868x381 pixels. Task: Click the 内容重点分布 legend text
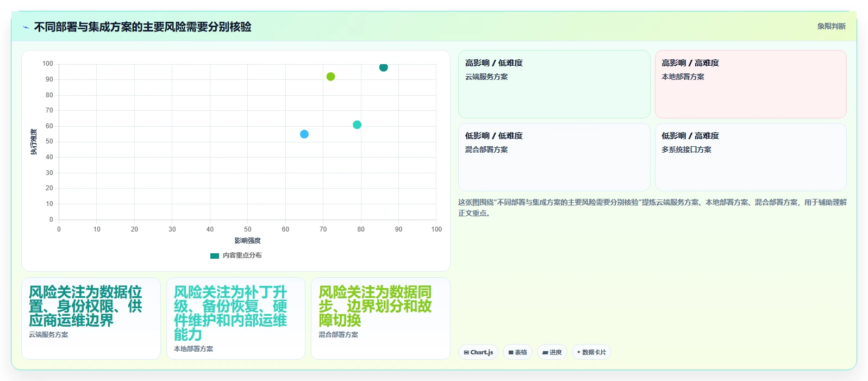coord(242,255)
